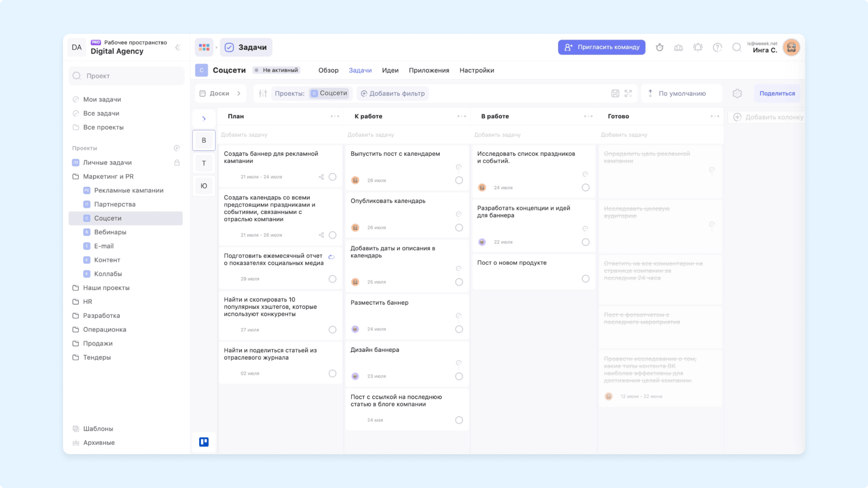The image size is (868, 488).
Task: Mark Пост о новом продукте done
Action: tap(586, 279)
